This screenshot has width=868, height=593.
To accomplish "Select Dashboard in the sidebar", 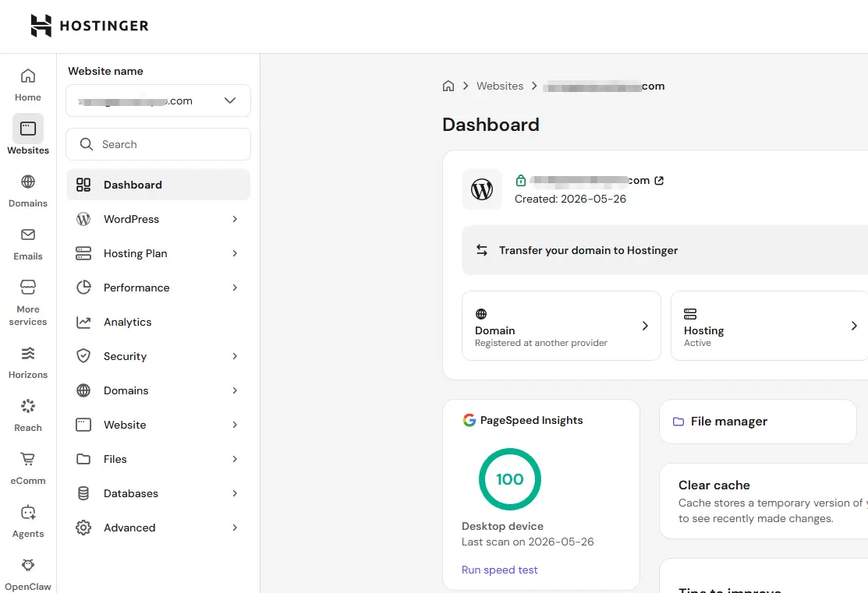I will (158, 185).
